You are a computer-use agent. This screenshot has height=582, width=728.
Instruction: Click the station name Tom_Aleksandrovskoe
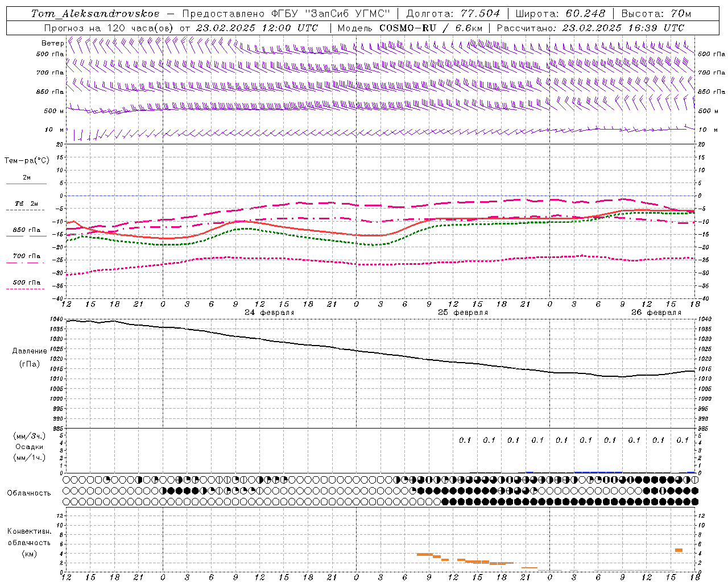pos(96,14)
